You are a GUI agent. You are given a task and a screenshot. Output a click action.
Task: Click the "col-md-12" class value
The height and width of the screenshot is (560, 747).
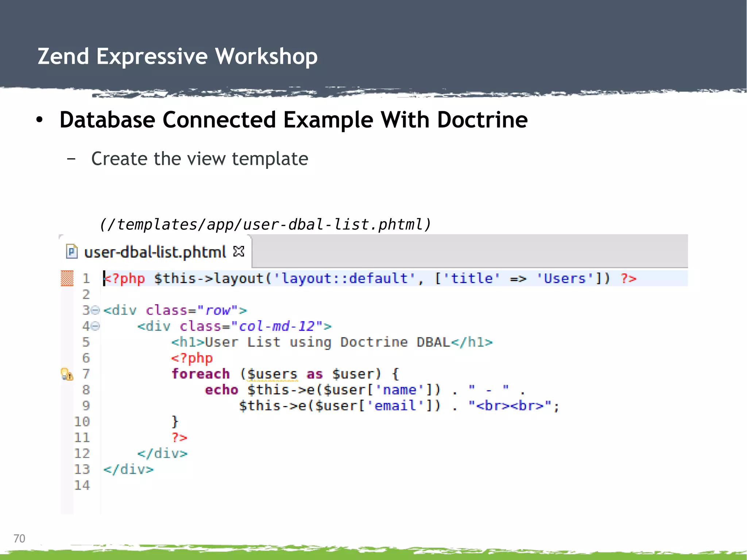click(276, 326)
